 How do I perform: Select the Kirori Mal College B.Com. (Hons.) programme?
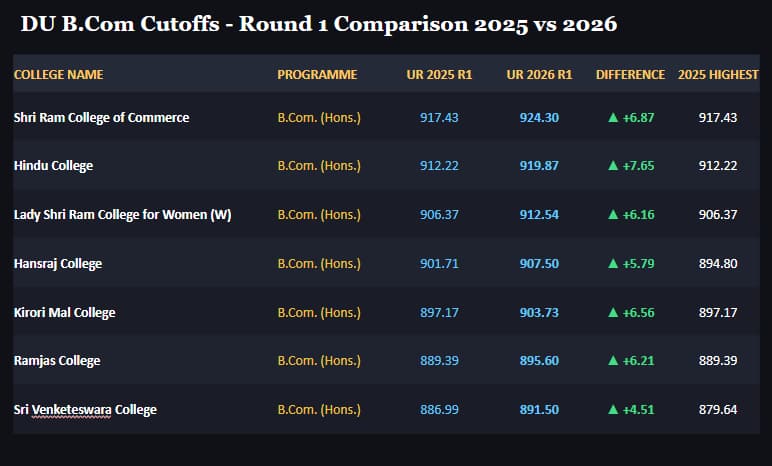pos(319,312)
